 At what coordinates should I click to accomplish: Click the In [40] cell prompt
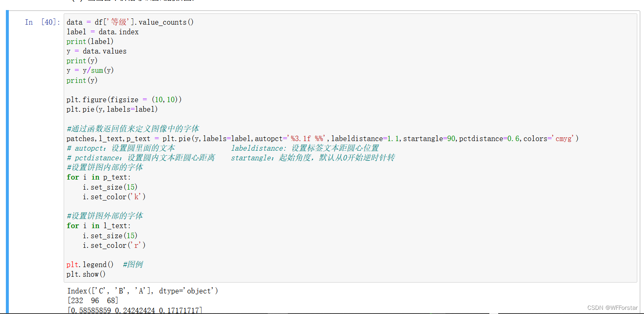point(42,22)
